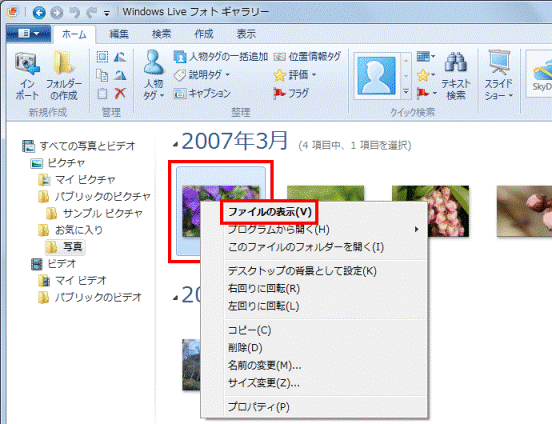Create a new folder with フォルダーの作成

click(64, 76)
